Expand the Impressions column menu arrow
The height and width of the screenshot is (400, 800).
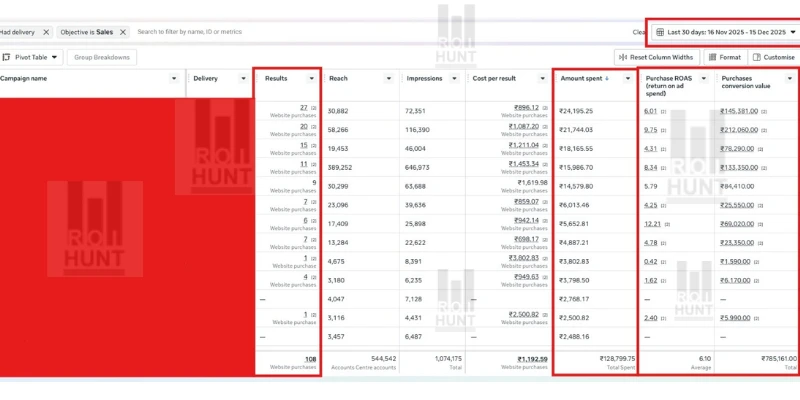[x=454, y=79]
